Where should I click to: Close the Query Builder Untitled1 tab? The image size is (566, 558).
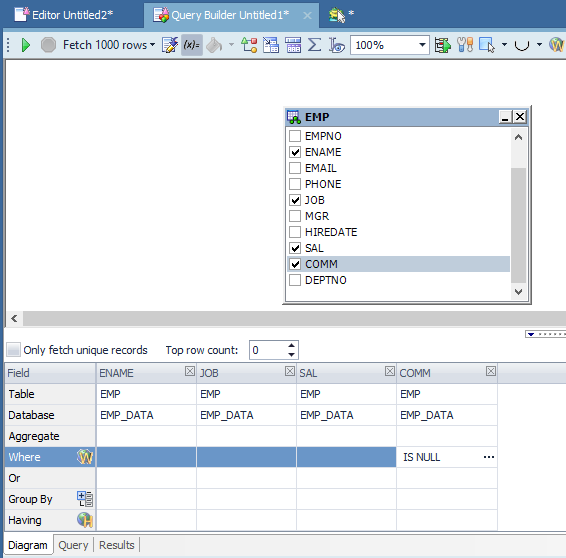(307, 16)
